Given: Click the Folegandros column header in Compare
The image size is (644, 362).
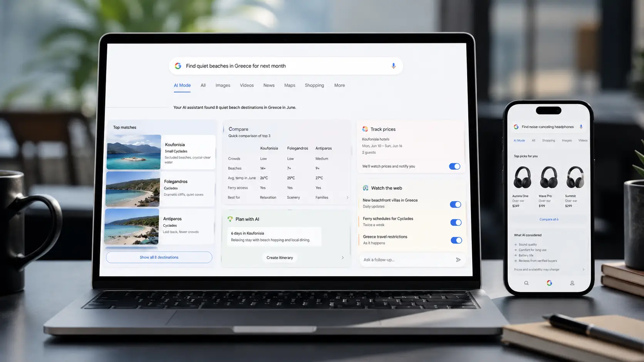Looking at the screenshot, I should coord(297,148).
